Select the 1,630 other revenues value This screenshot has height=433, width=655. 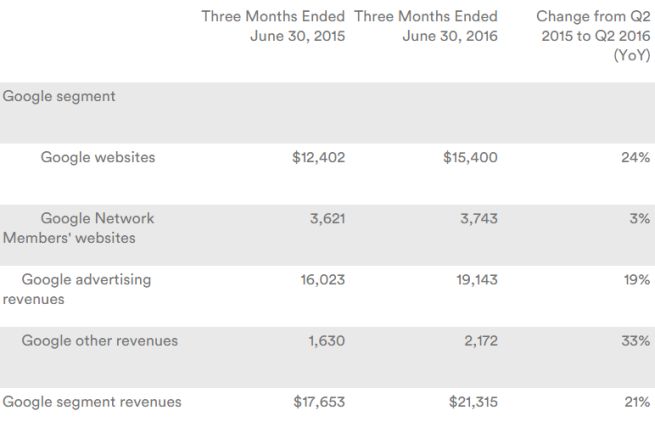click(324, 341)
